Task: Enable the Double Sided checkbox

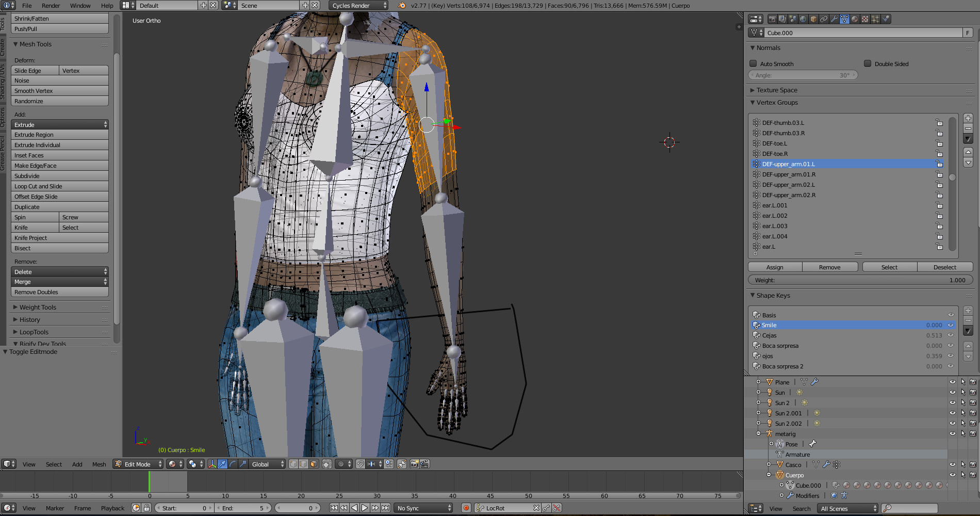Action: [868, 64]
